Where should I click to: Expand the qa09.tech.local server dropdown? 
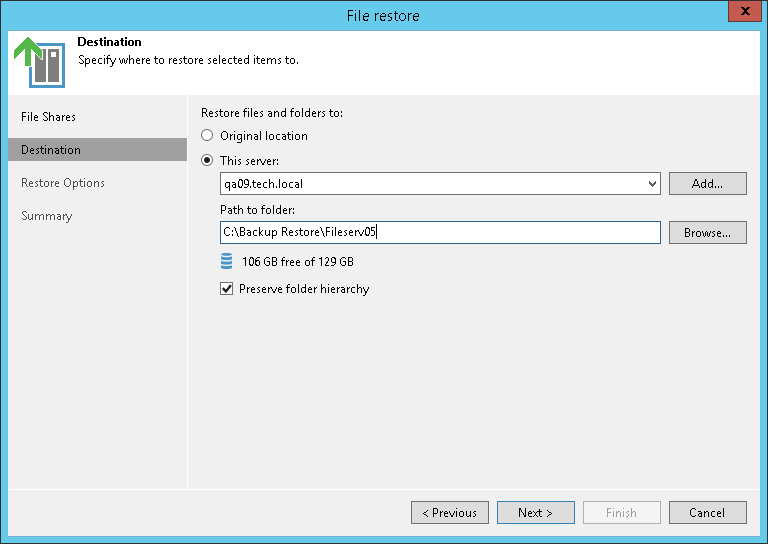tap(652, 184)
